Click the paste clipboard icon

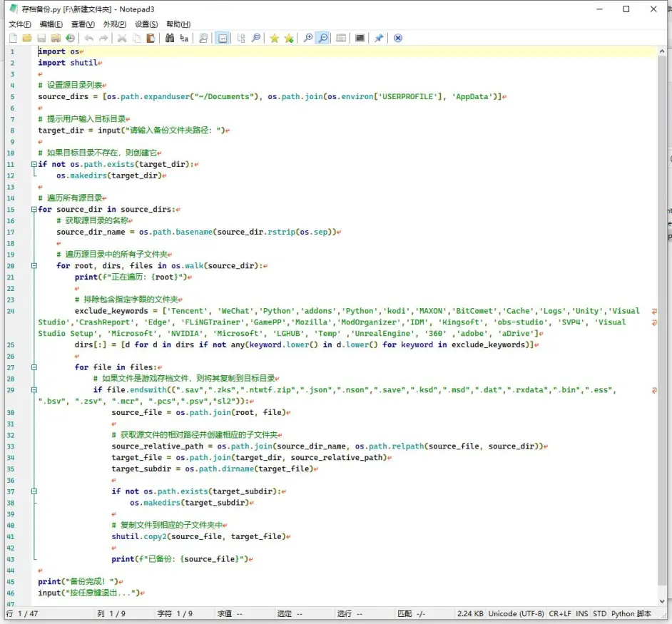pyautogui.click(x=151, y=38)
